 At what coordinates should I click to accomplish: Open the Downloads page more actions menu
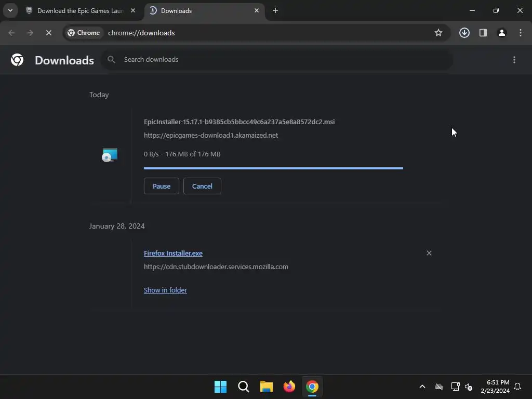point(514,60)
